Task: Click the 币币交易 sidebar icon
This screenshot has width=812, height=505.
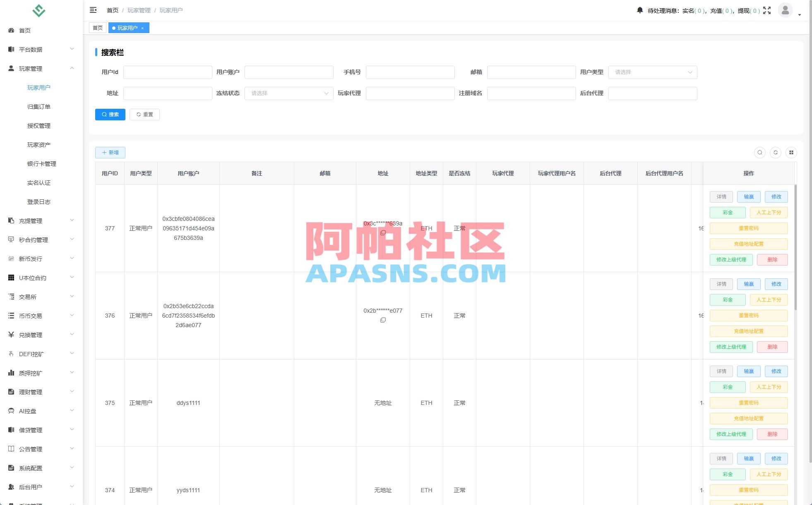Action: coord(11,316)
